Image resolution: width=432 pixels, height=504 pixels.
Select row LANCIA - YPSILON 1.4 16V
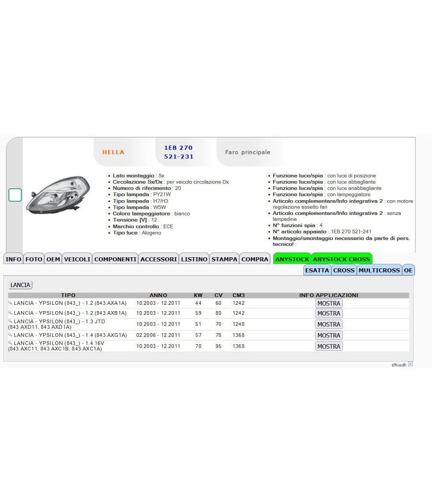[x=209, y=346]
